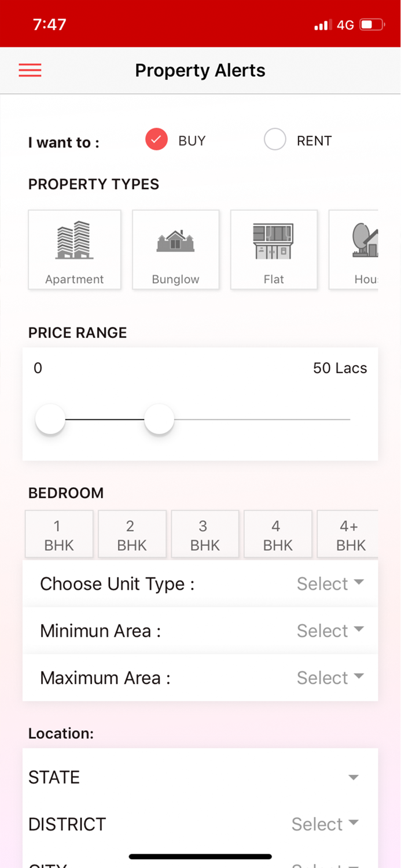Select the Apartment property type icon

pos(74,249)
